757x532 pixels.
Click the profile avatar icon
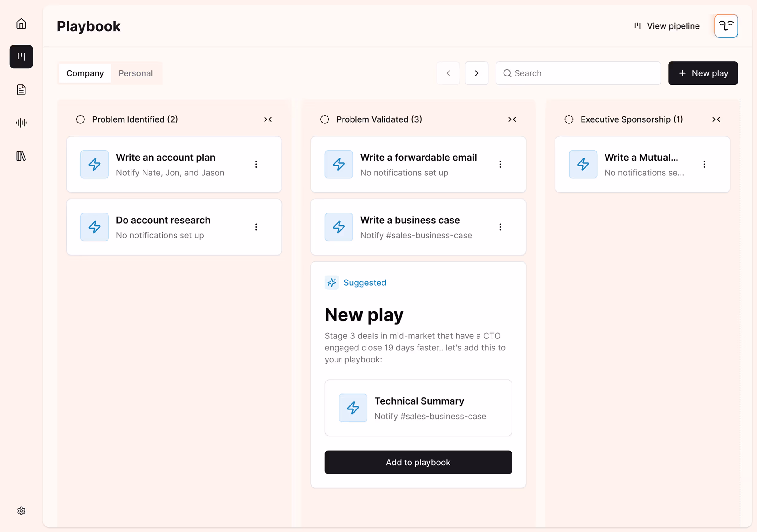tap(726, 26)
